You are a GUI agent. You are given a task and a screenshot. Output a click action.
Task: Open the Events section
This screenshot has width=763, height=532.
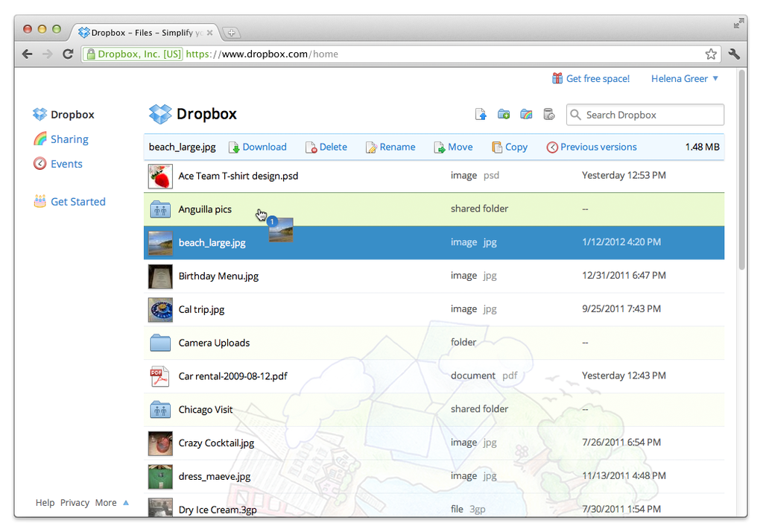[66, 164]
